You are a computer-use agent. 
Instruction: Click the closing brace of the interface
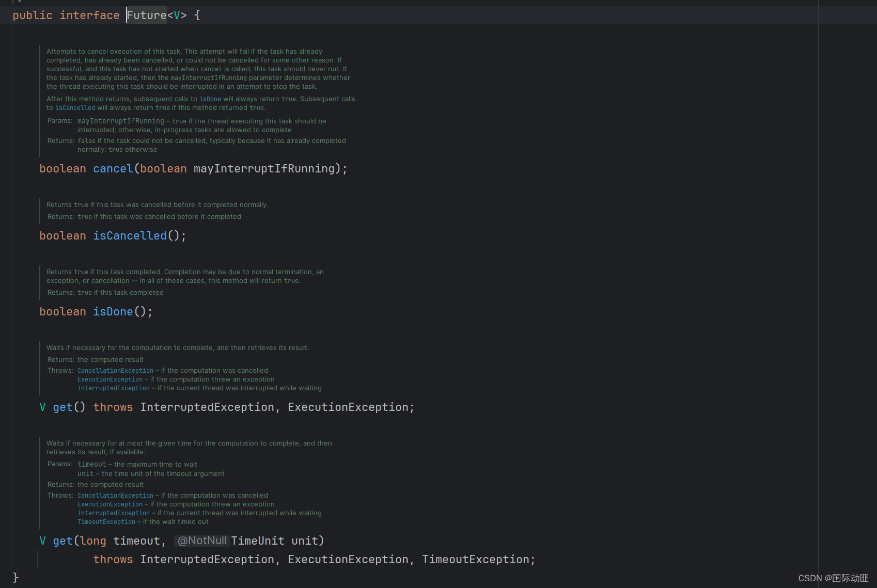click(x=15, y=578)
